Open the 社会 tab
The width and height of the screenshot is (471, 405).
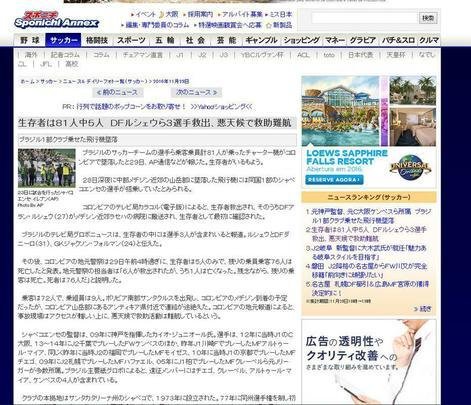pyautogui.click(x=195, y=40)
